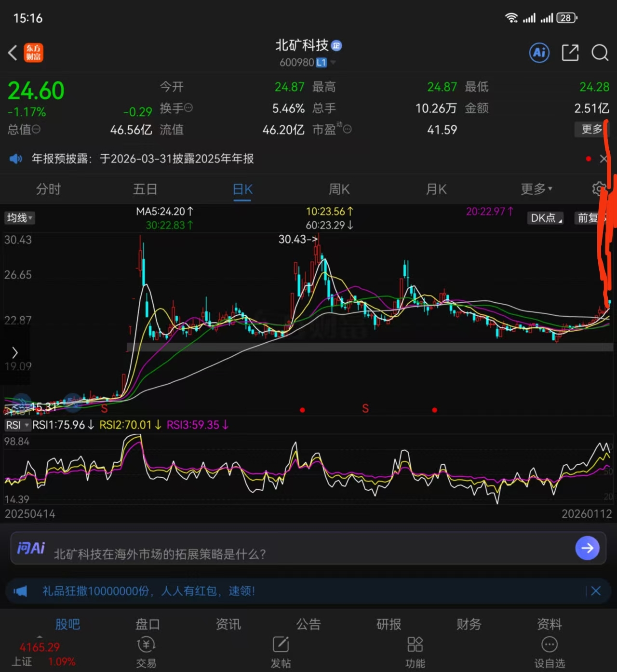Image resolution: width=617 pixels, height=672 pixels.
Task: Open the 礼品狂撒 red packet promotion link
Action: [x=149, y=591]
